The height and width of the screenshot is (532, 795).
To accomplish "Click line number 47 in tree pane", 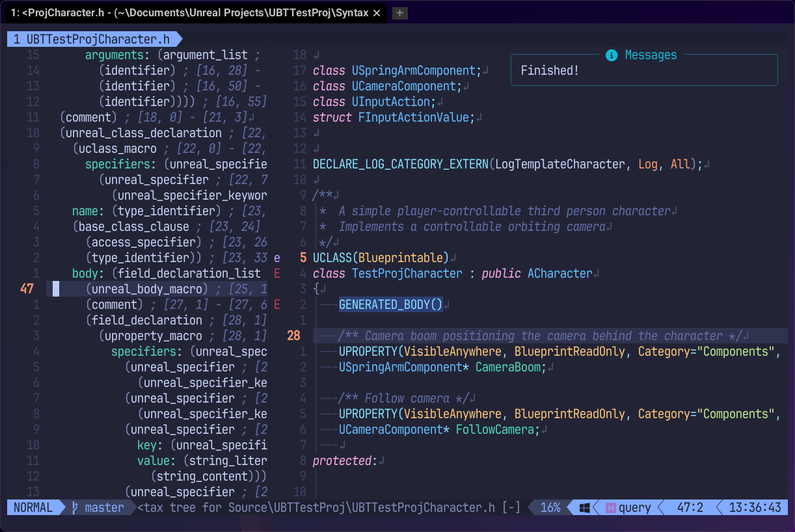I will pos(27,289).
